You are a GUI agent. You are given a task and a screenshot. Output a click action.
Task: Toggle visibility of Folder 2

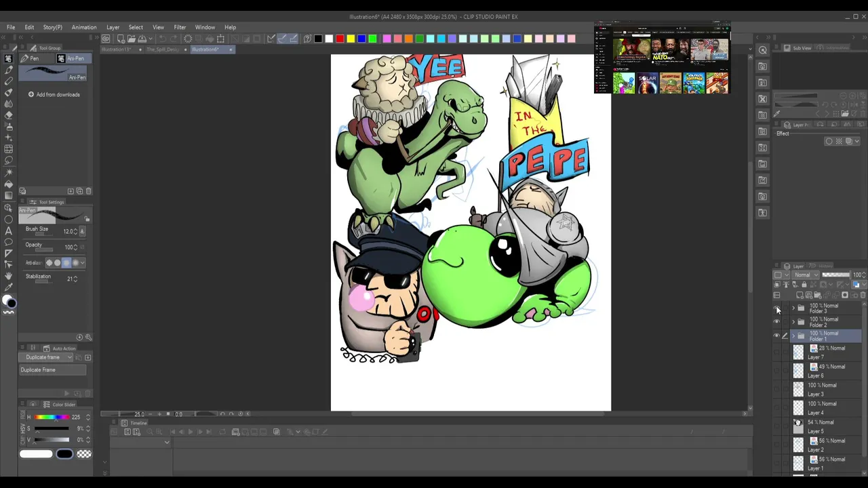tap(776, 322)
